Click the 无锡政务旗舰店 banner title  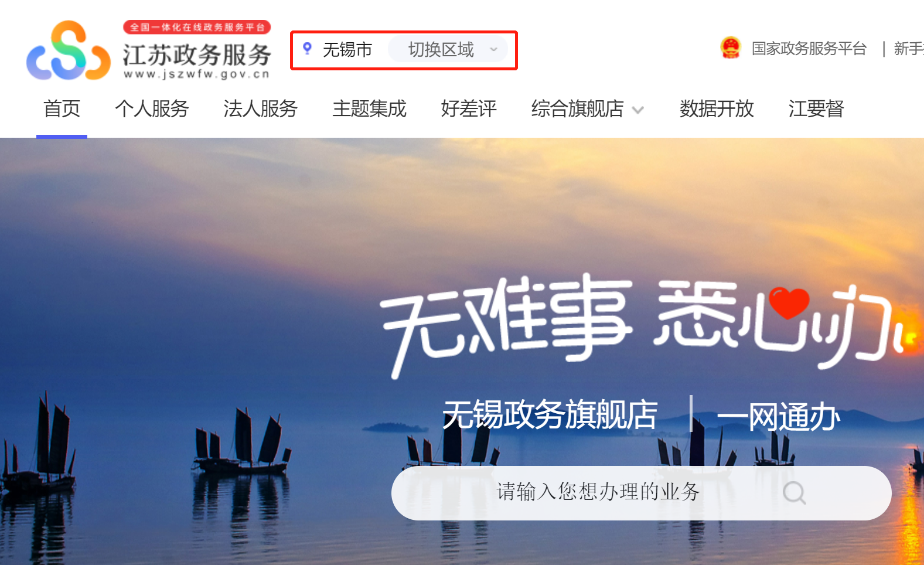click(550, 415)
